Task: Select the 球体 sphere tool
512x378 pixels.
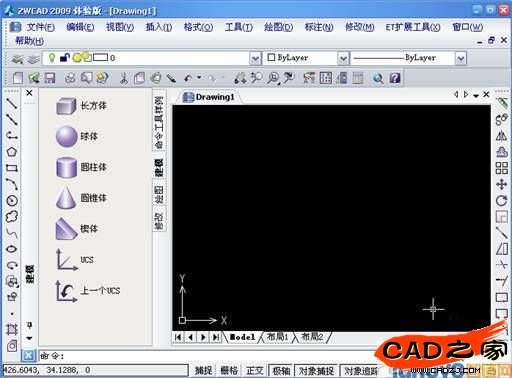Action: pyautogui.click(x=77, y=136)
